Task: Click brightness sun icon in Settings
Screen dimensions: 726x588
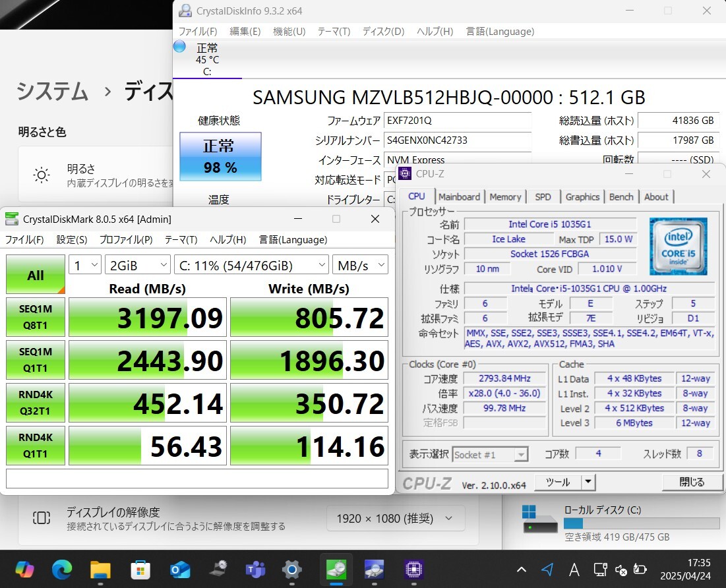Action: (41, 175)
